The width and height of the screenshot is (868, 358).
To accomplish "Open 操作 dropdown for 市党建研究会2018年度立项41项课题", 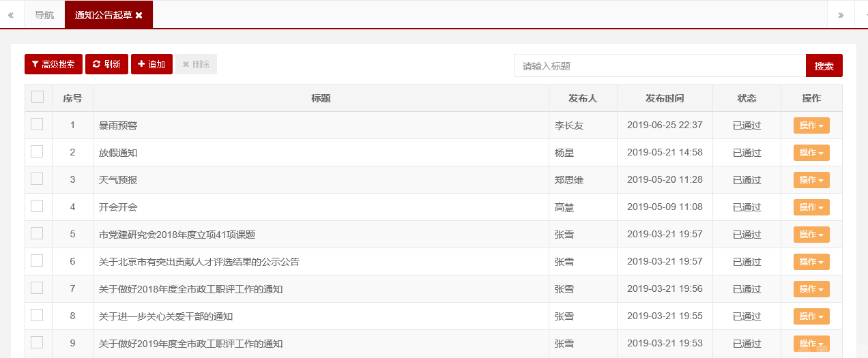I will point(811,235).
